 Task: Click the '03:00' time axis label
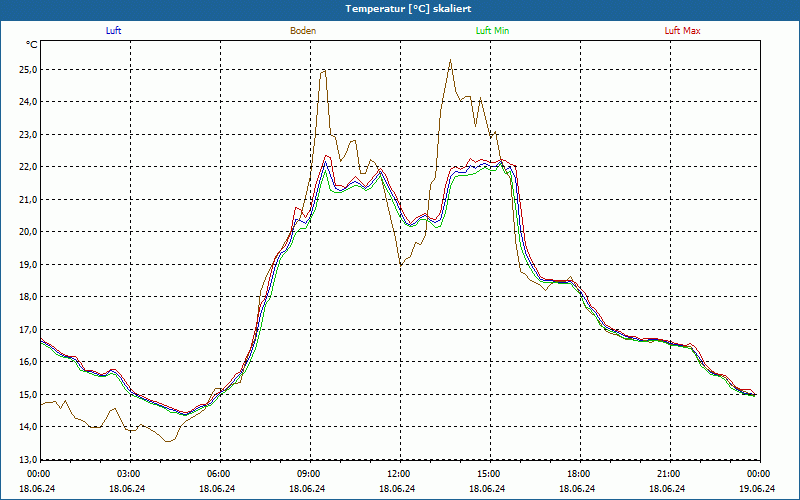pos(128,474)
